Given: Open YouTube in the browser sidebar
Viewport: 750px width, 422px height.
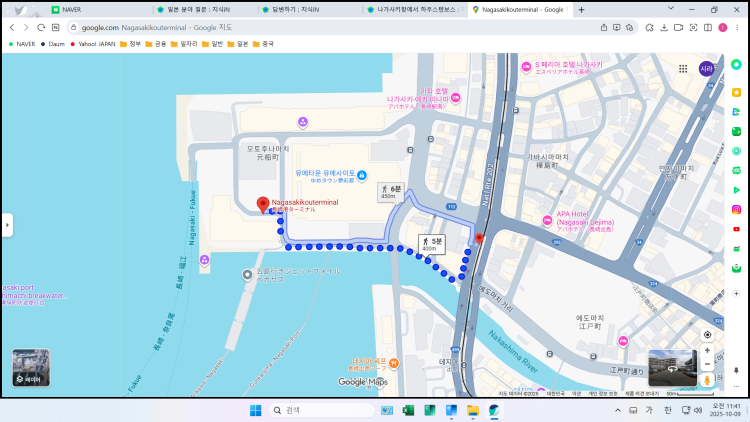Looking at the screenshot, I should point(736,228).
